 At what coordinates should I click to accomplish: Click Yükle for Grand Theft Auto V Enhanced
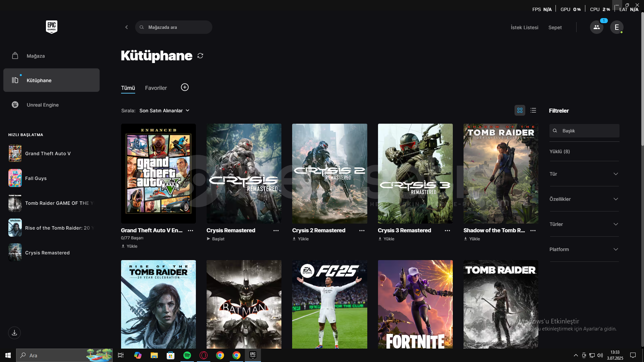(x=129, y=246)
